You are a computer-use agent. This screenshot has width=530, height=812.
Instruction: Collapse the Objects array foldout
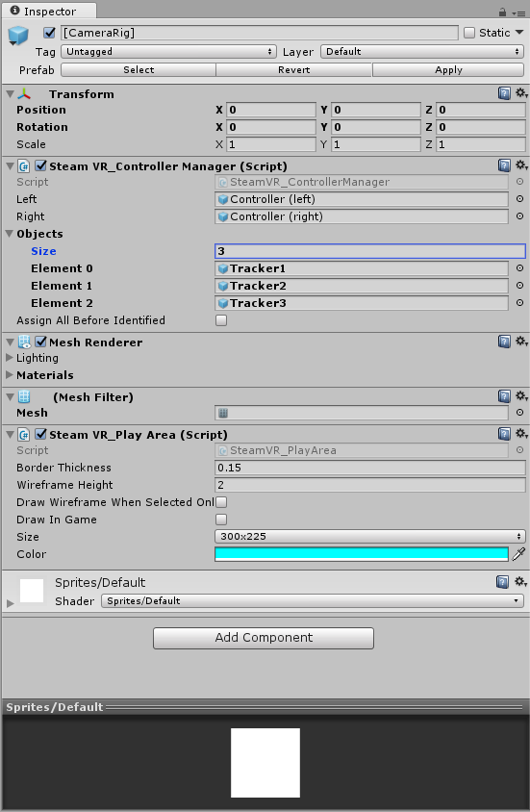[x=10, y=234]
